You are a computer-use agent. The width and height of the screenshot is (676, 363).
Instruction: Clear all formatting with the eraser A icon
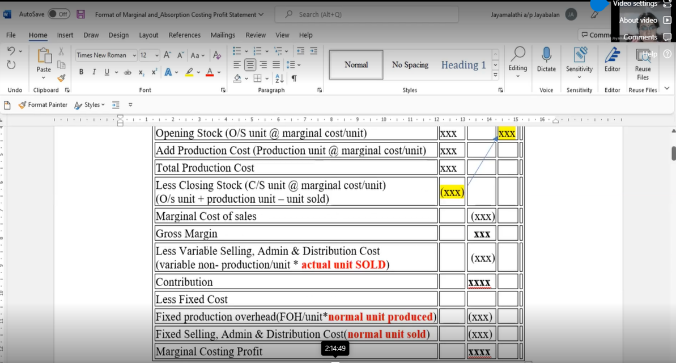click(x=217, y=55)
